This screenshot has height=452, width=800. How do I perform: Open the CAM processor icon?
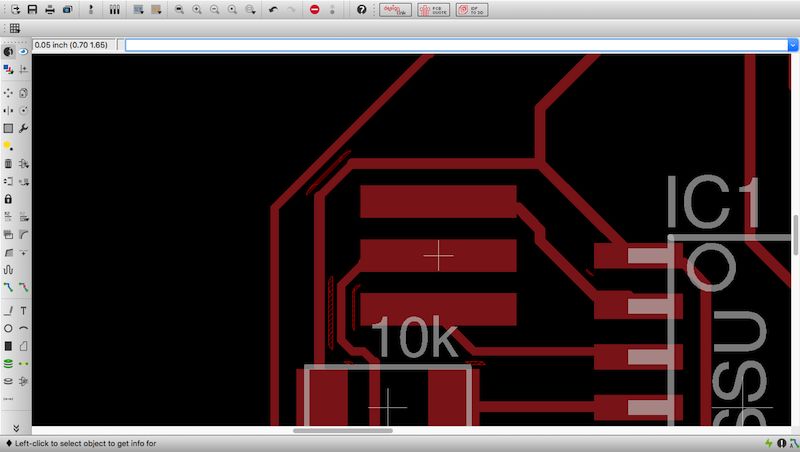67,9
